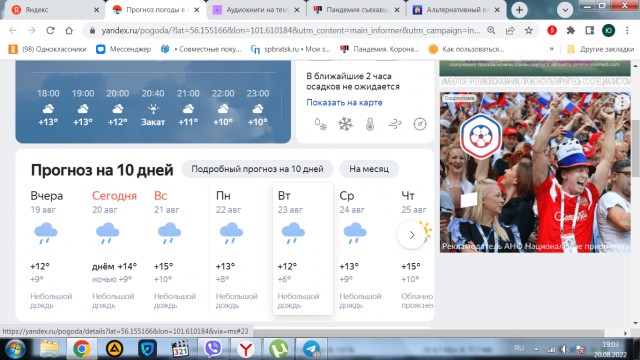Open the browser home page
The height and width of the screenshot is (360, 640).
point(69,30)
